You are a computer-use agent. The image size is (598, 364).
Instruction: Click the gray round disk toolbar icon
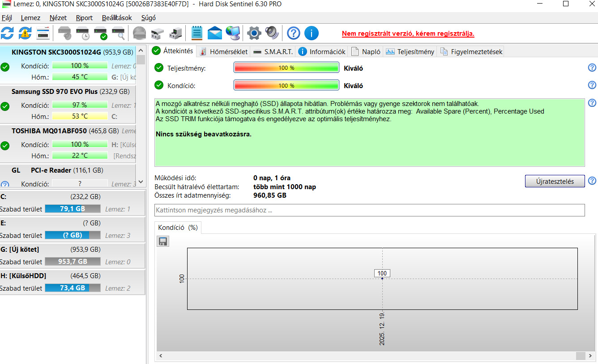point(140,33)
